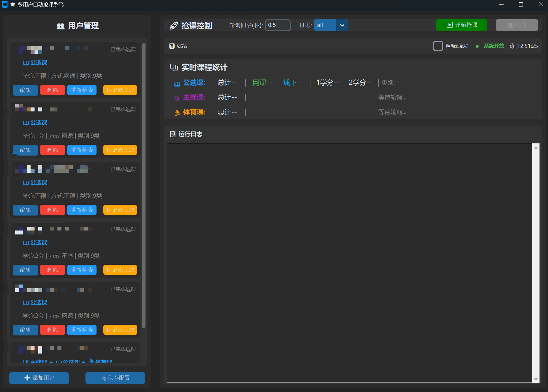Click the 用户管理 people icon
548x392 pixels.
61,26
